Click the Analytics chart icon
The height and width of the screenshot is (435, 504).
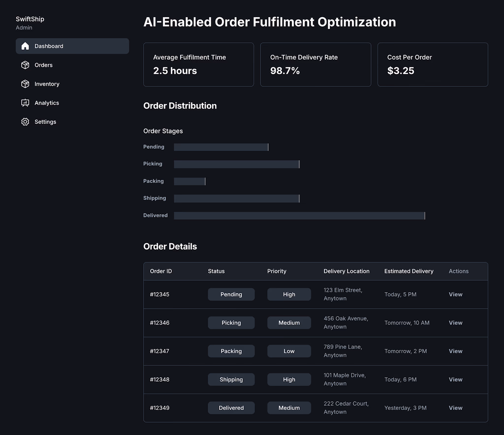click(25, 103)
